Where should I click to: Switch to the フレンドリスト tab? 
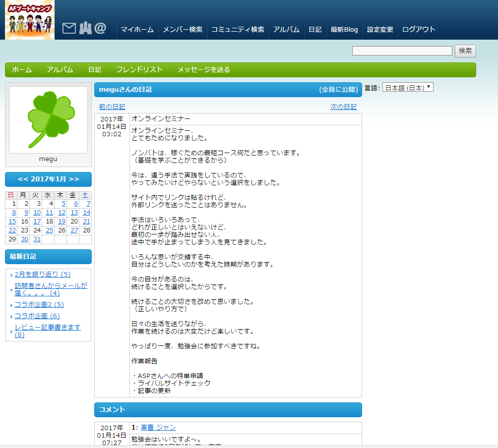click(139, 70)
